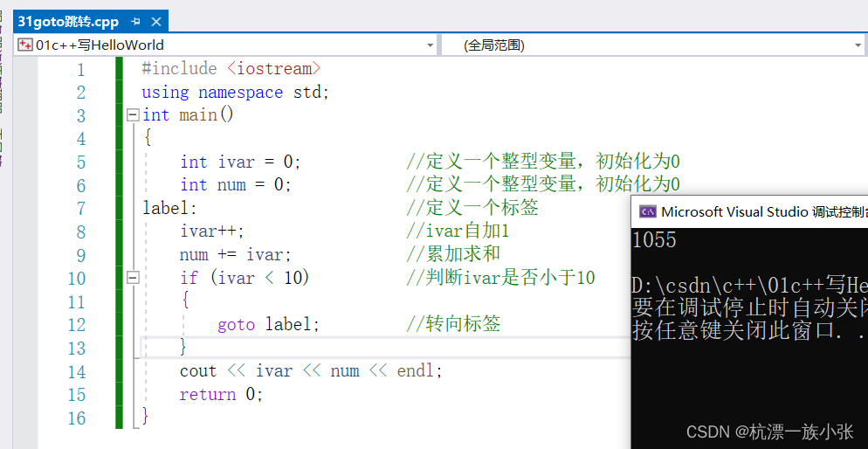Screen dimensions: 868x449
Task: Click line number 12 in the gutter
Action: pos(78,325)
